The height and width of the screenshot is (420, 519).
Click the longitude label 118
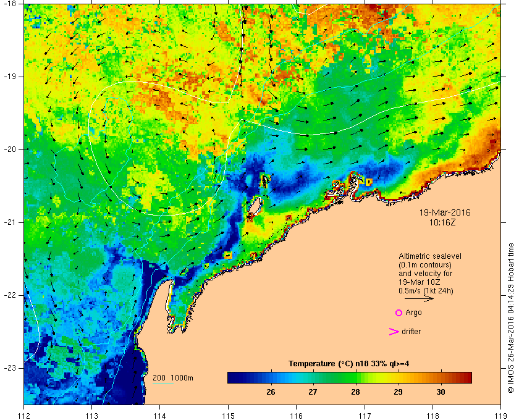click(x=432, y=416)
